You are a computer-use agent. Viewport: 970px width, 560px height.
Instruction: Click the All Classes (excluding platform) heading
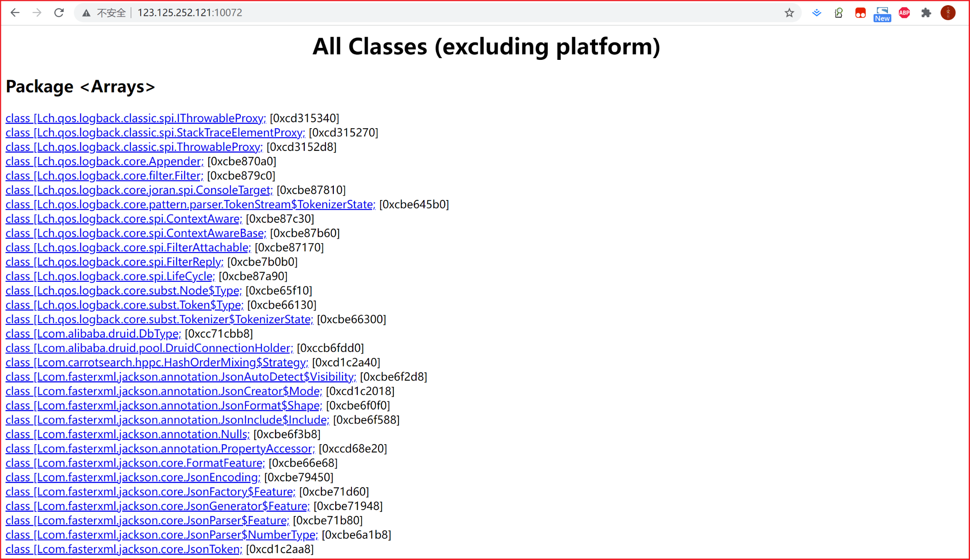(486, 46)
